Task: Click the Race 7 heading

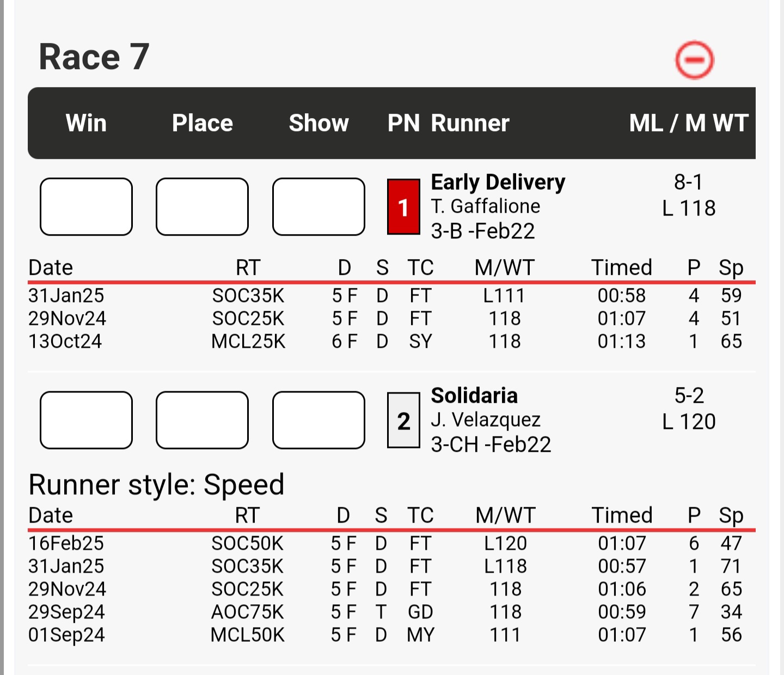Action: coord(94,57)
